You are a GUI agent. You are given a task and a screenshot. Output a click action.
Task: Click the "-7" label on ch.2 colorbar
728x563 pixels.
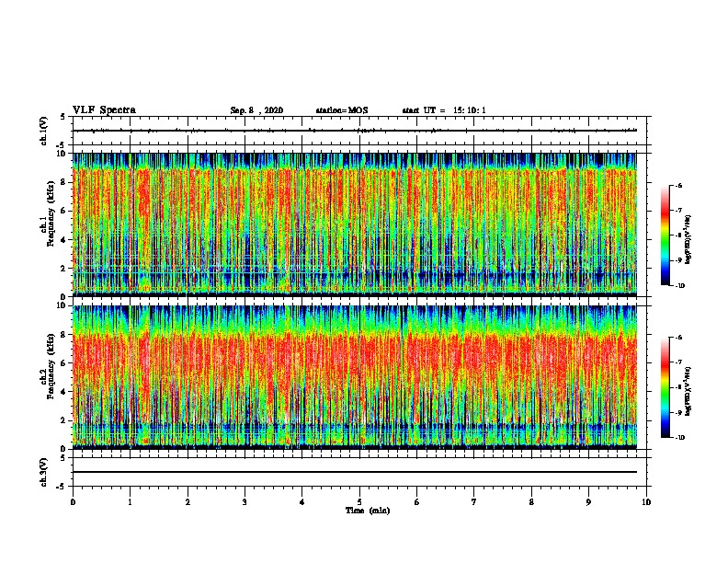point(678,362)
